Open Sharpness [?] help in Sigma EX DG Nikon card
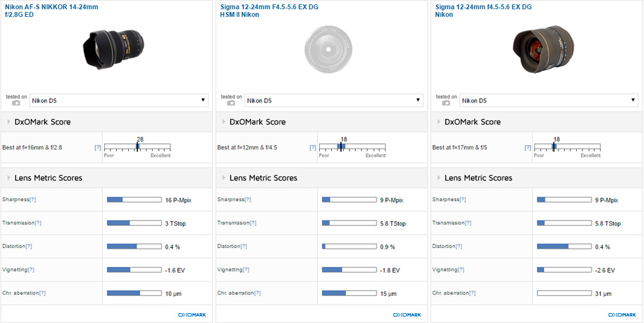This screenshot has height=323, width=644. [463, 200]
